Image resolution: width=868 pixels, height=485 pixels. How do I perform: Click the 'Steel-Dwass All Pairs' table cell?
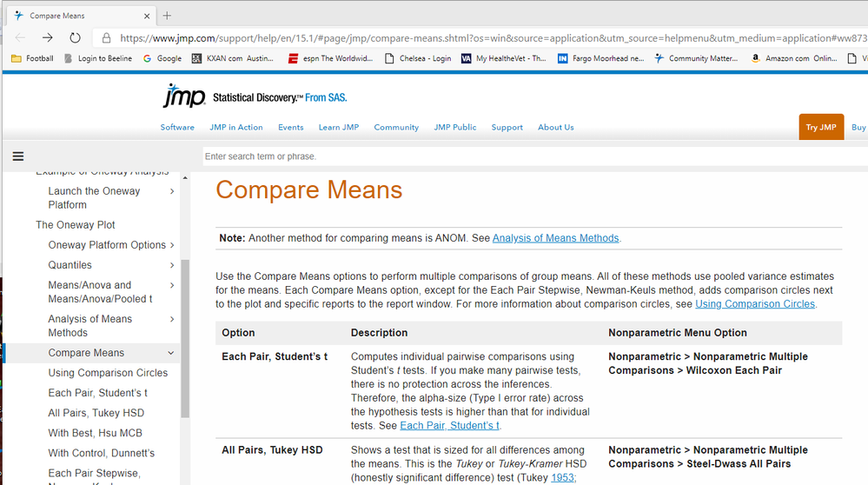[x=708, y=457]
